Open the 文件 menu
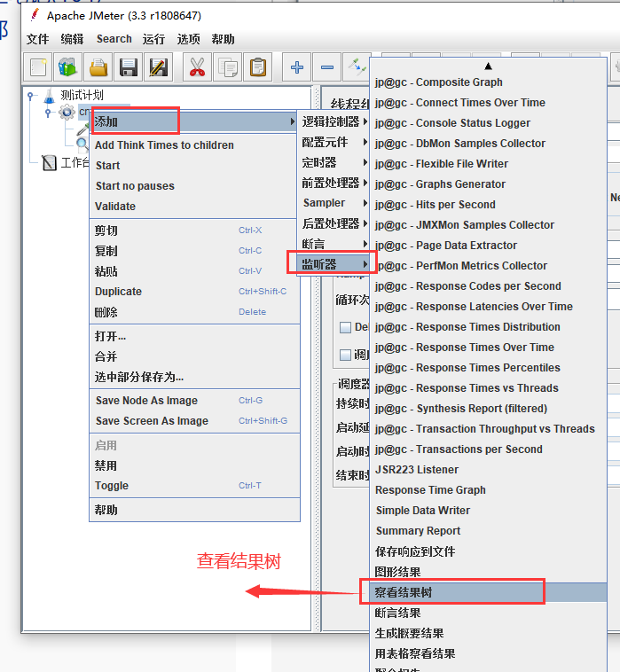620x672 pixels. 38,39
